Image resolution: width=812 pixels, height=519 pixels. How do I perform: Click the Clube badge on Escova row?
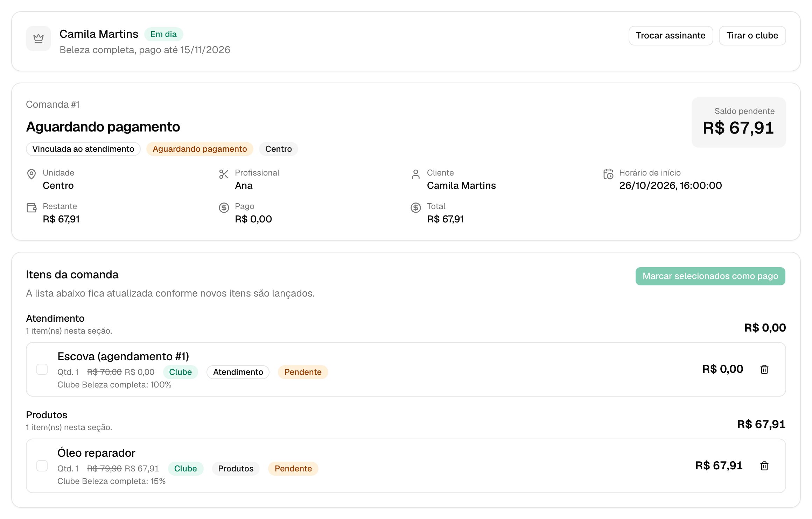(180, 372)
